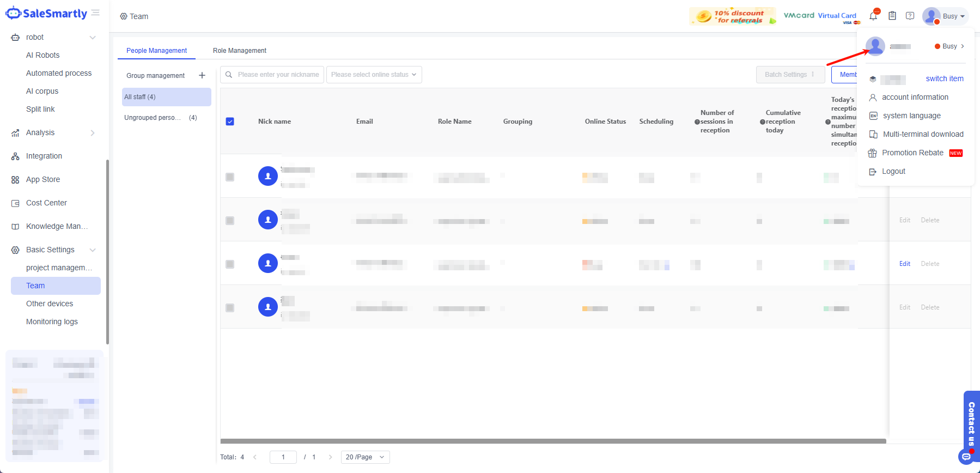Collapse sidebar using the hamburger menu icon
The image size is (980, 473).
(95, 13)
